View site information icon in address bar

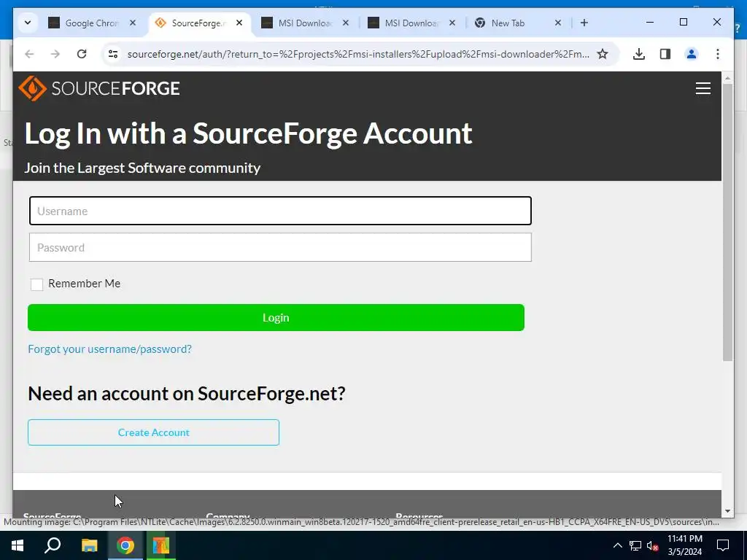coord(113,54)
